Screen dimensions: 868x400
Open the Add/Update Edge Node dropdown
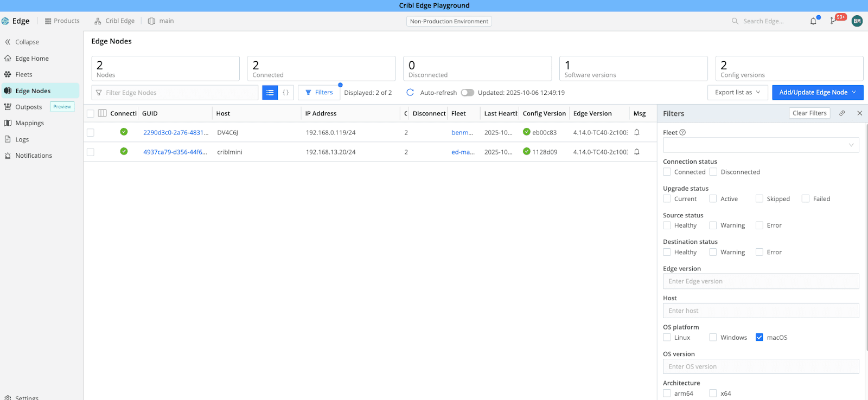(817, 93)
